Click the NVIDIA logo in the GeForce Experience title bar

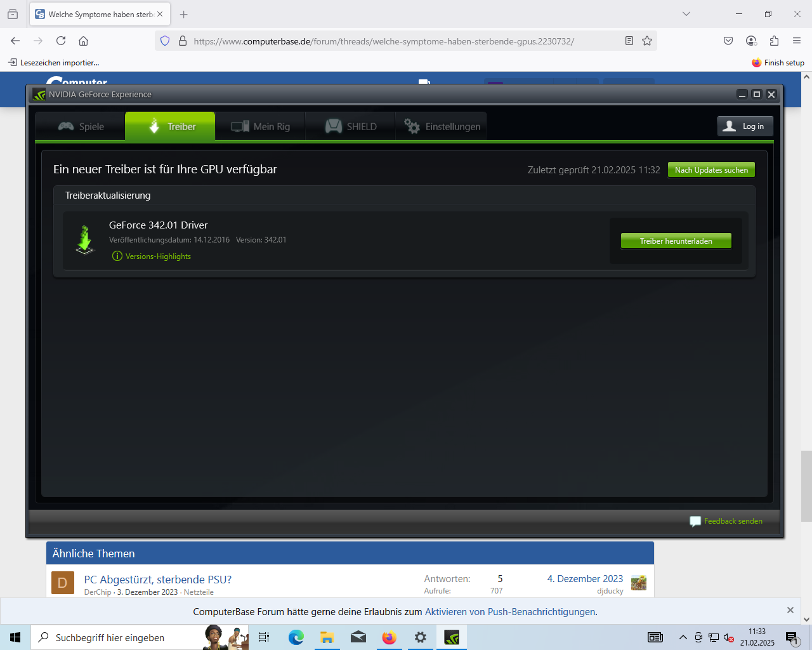[39, 95]
